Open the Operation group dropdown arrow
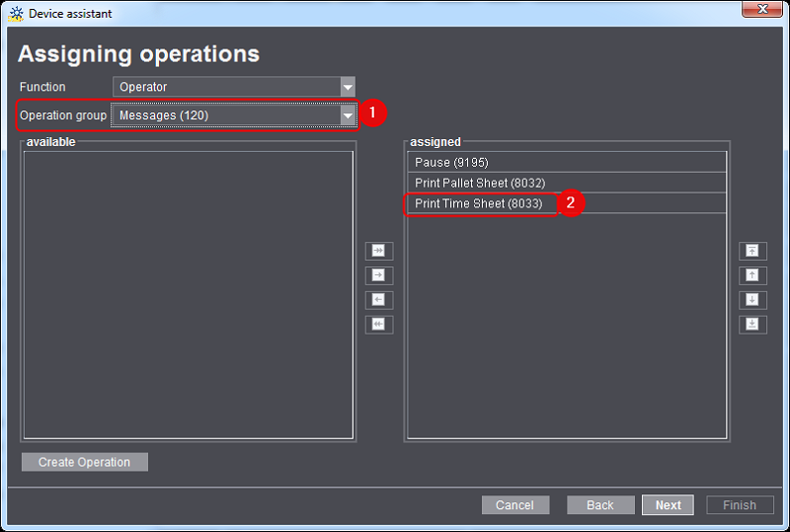 coord(348,115)
